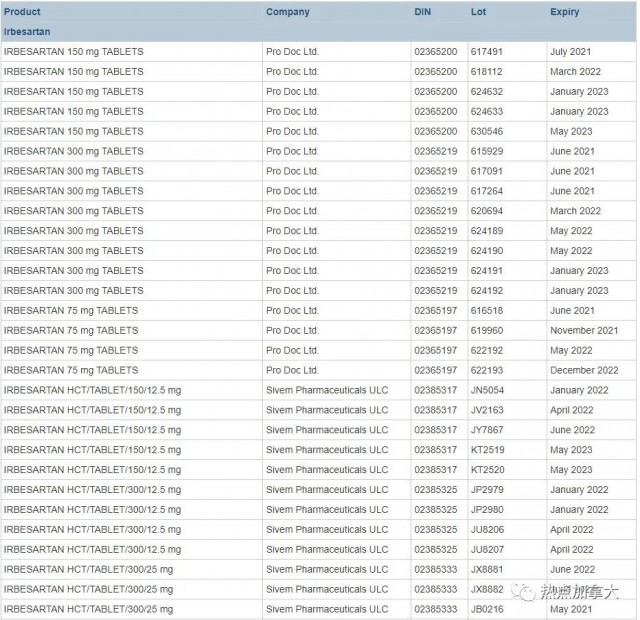Image resolution: width=640 pixels, height=620 pixels.
Task: Click the DIN column header
Action: point(422,12)
